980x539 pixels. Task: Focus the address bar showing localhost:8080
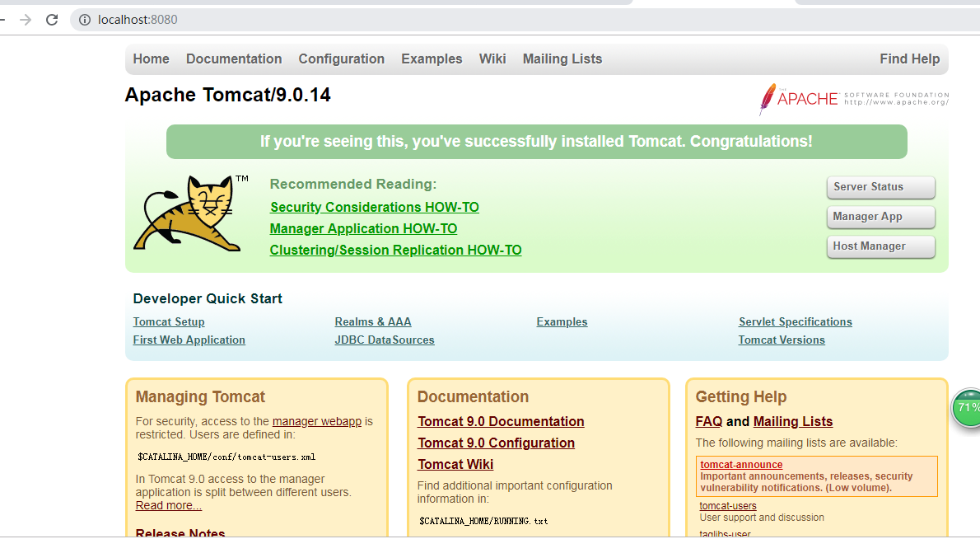tap(525, 20)
